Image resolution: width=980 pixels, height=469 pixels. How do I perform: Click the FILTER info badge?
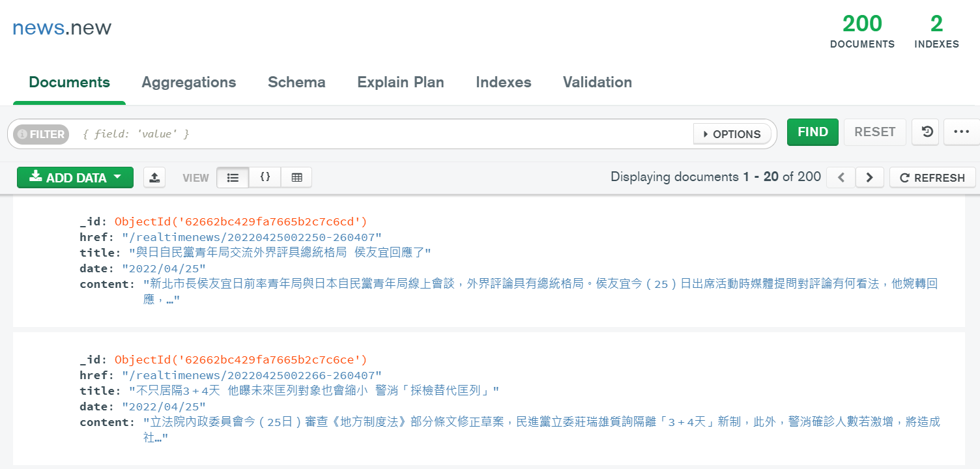pos(40,134)
